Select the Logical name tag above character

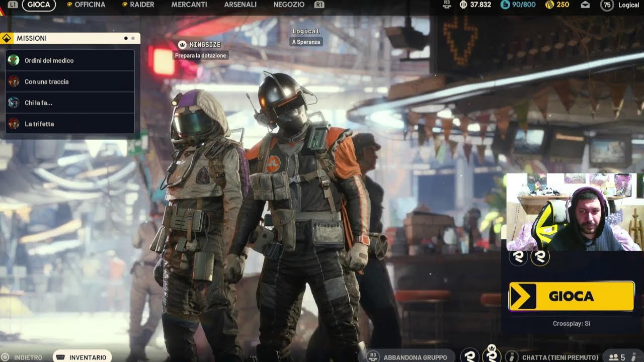306,31
